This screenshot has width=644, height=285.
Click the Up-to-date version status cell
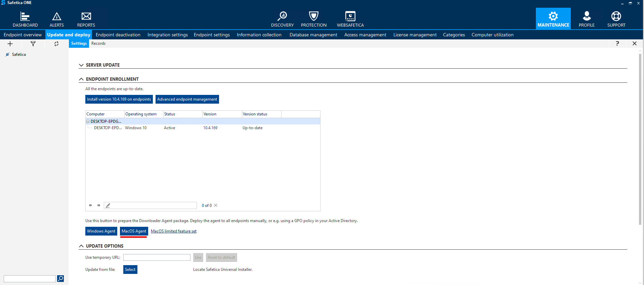[253, 128]
